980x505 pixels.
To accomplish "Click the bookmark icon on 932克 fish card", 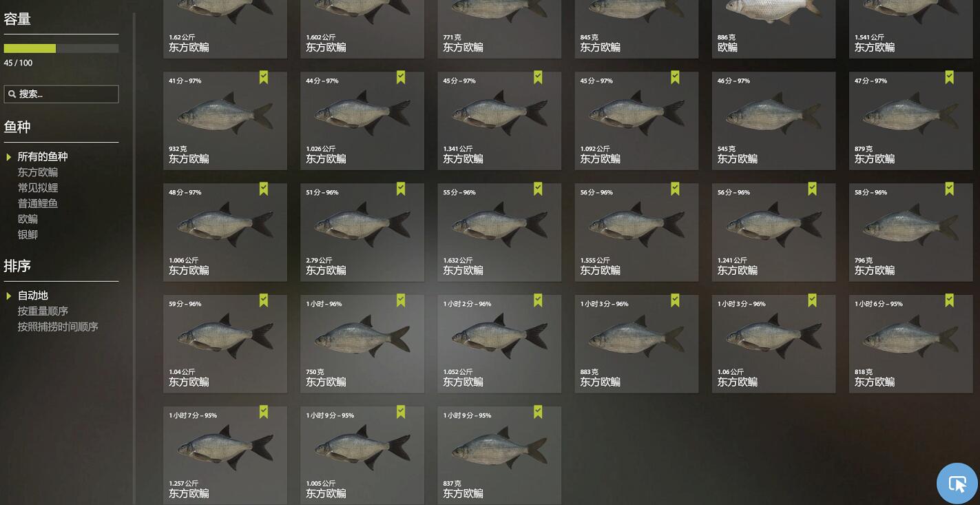I will (x=264, y=77).
